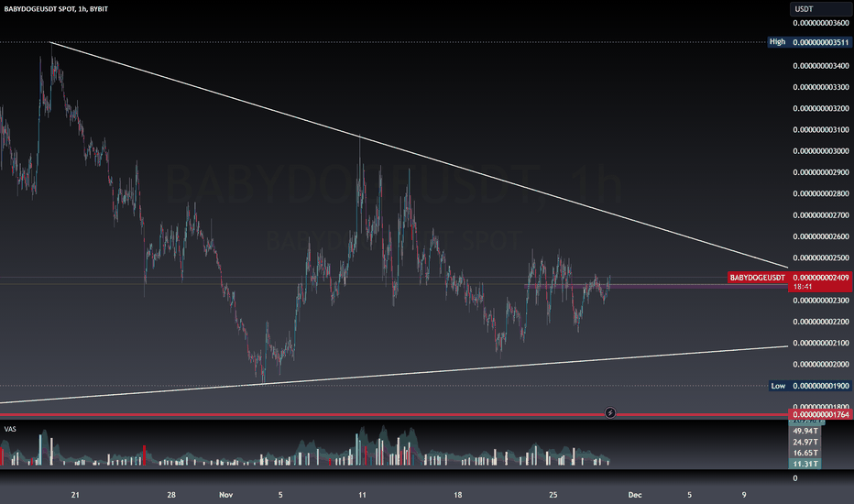Open the USDT currency selector

pos(820,9)
